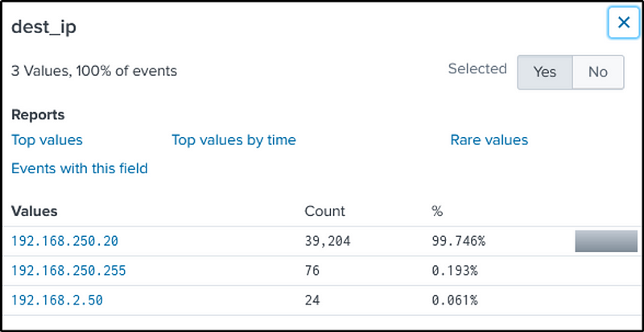This screenshot has height=332, width=644.
Task: Open the Rare values report
Action: coord(489,140)
